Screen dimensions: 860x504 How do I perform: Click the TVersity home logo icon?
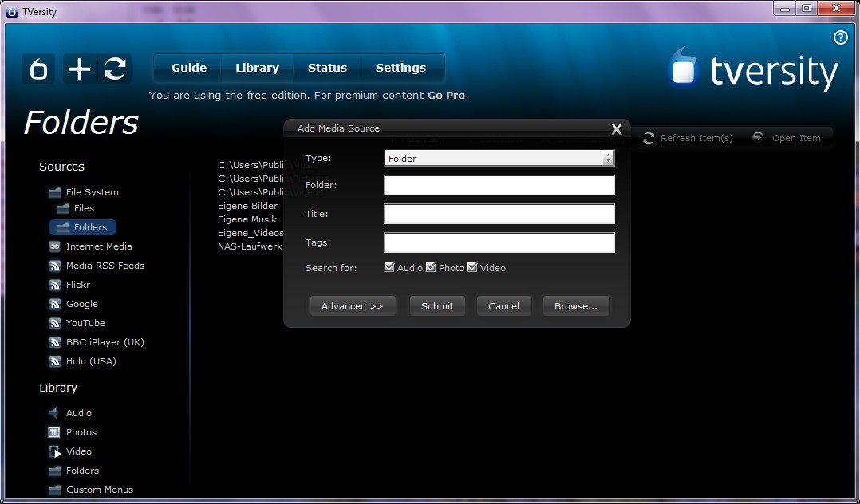(x=38, y=69)
